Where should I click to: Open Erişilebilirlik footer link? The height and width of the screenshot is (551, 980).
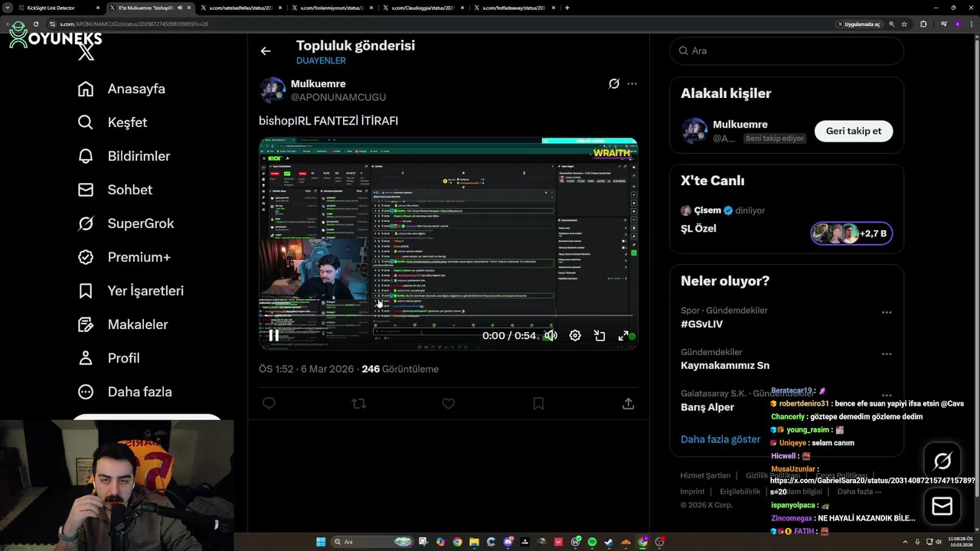click(x=740, y=491)
